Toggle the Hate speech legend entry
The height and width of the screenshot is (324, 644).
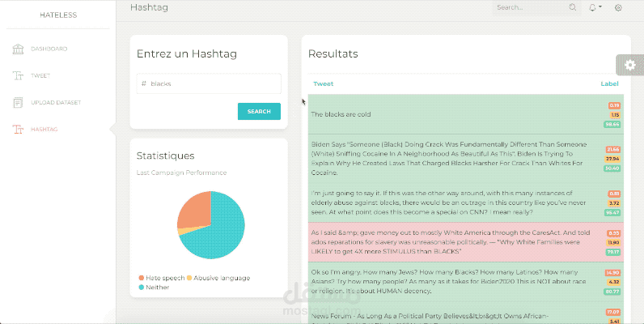tap(162, 278)
